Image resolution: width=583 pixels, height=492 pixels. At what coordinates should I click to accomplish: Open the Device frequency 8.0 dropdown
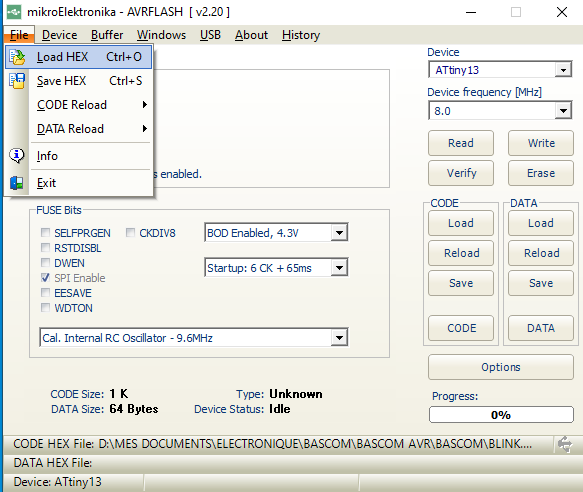(563, 111)
